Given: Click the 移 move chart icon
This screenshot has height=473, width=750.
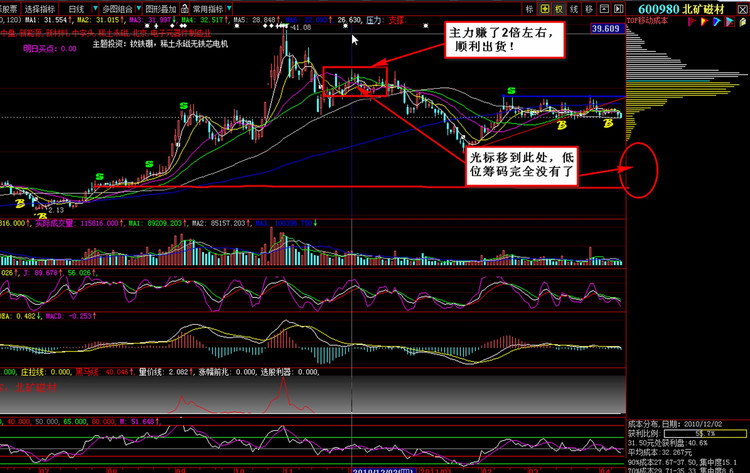Looking at the screenshot, I should [x=590, y=8].
